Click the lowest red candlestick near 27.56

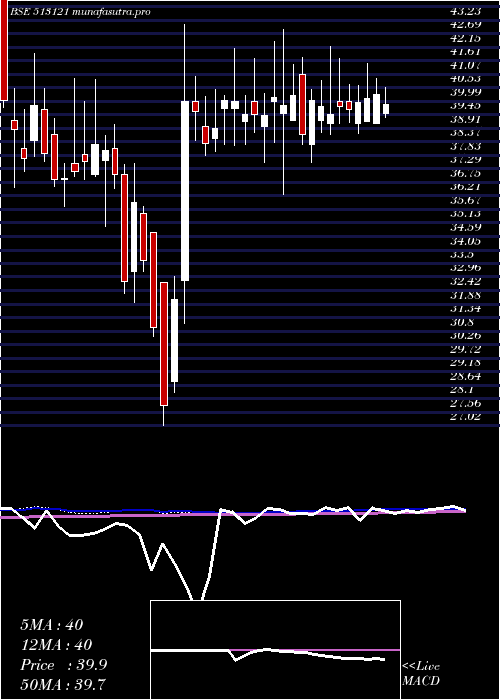(164, 344)
